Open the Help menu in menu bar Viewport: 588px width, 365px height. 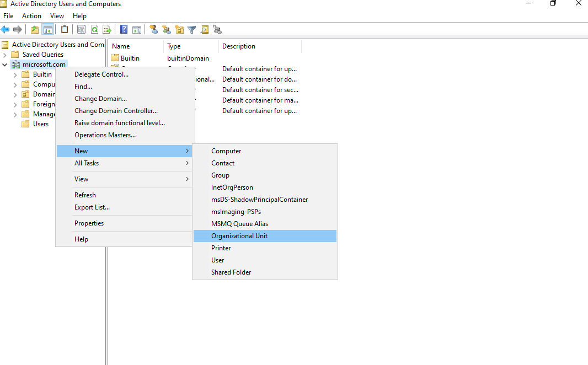coord(79,16)
